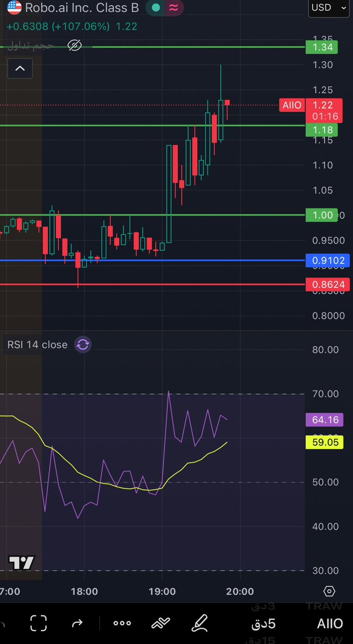Select the 1.34 green horizontal line label

click(322, 47)
